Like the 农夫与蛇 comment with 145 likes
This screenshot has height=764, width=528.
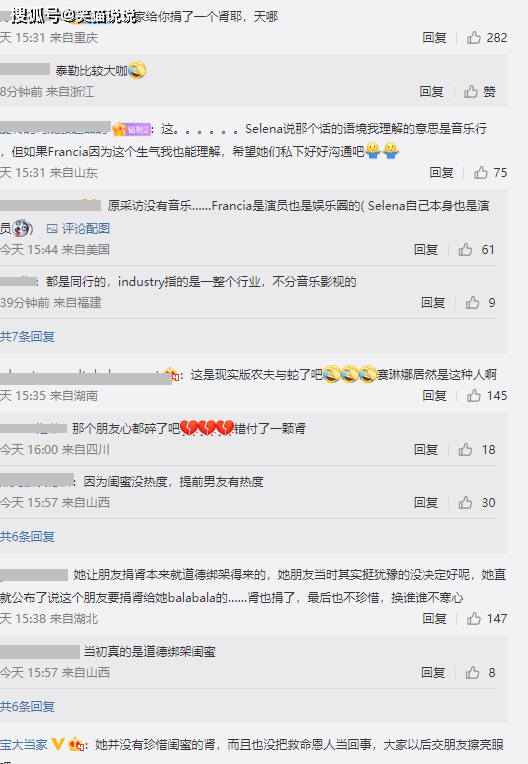pyautogui.click(x=473, y=395)
